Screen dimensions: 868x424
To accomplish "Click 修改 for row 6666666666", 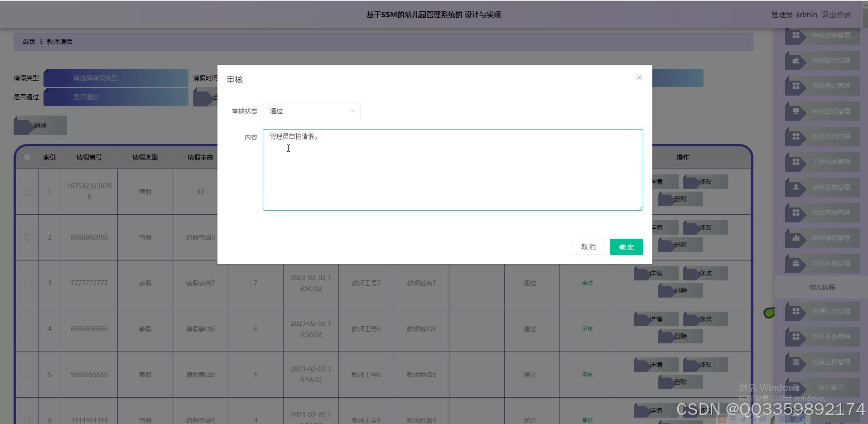I will (x=705, y=319).
